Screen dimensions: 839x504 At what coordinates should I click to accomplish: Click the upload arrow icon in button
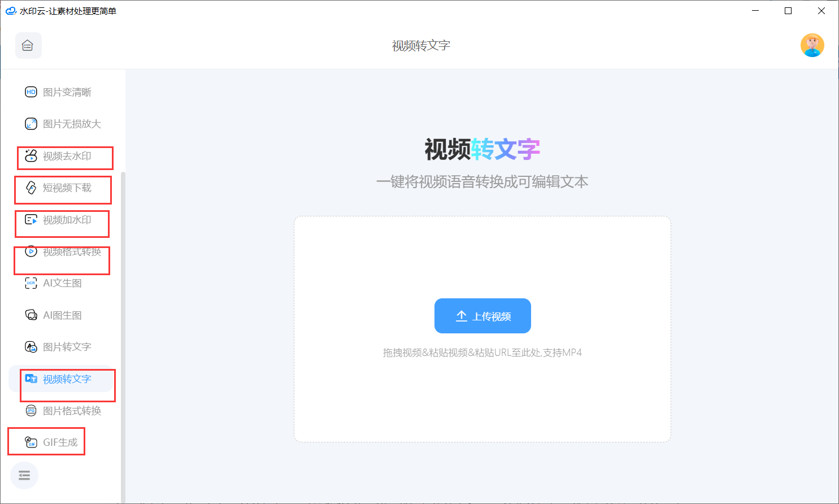click(461, 316)
